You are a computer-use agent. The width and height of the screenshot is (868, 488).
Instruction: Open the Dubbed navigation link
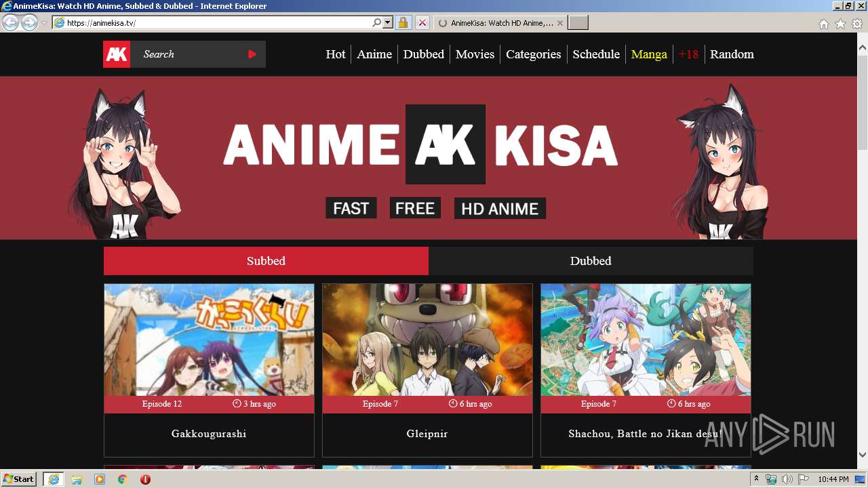[x=424, y=54]
